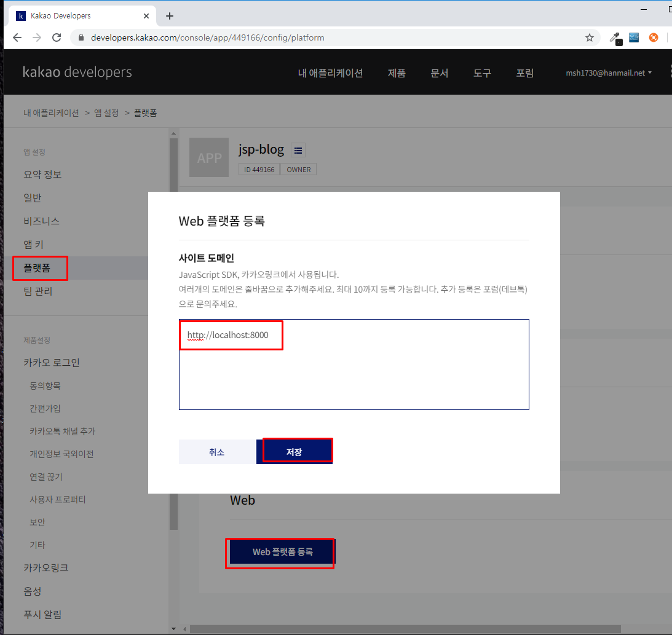The width and height of the screenshot is (672, 635).
Task: Open 연결 끊기 sidebar sub-item
Action: pyautogui.click(x=46, y=476)
